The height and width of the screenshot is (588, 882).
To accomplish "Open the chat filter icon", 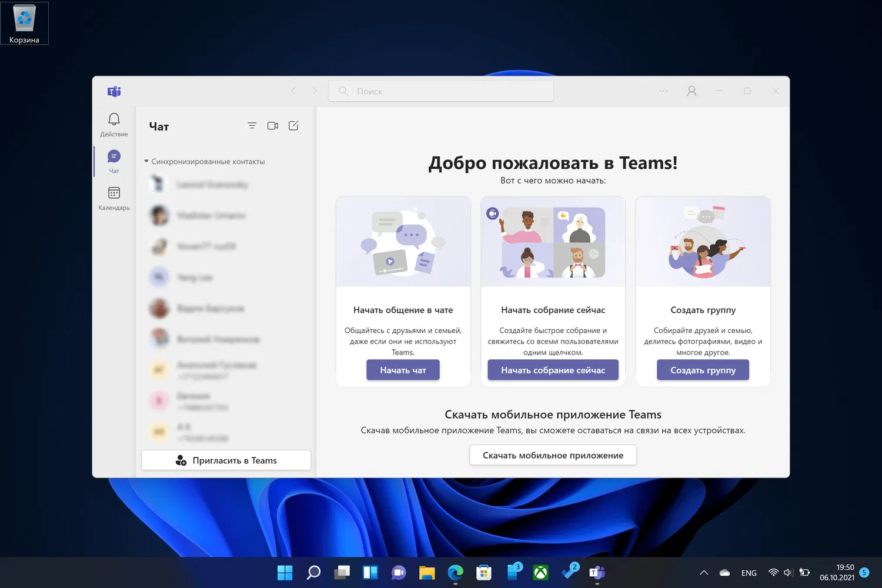I will coord(252,126).
